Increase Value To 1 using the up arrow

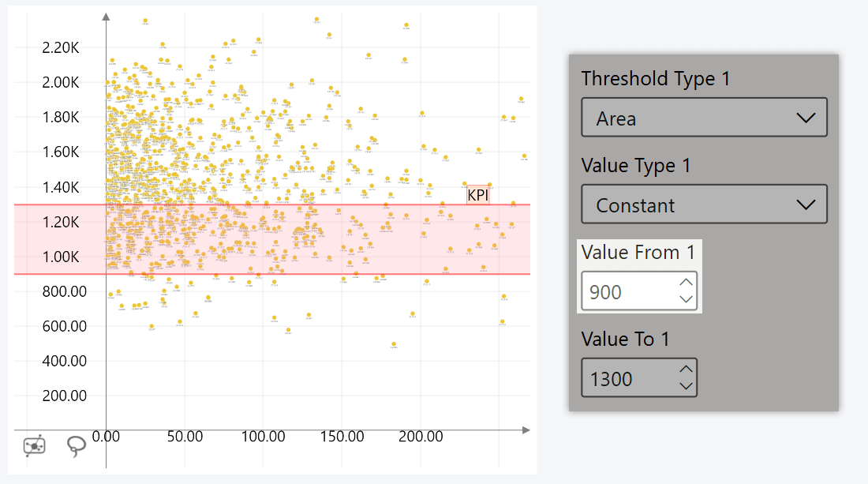coord(686,370)
